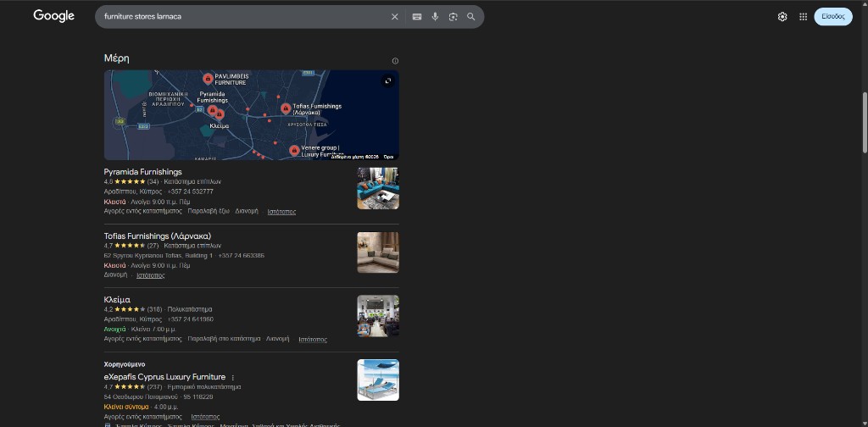The image size is (868, 427).
Task: Open the Tofias Furnishings (Λάρνακα) listing title
Action: [158, 236]
